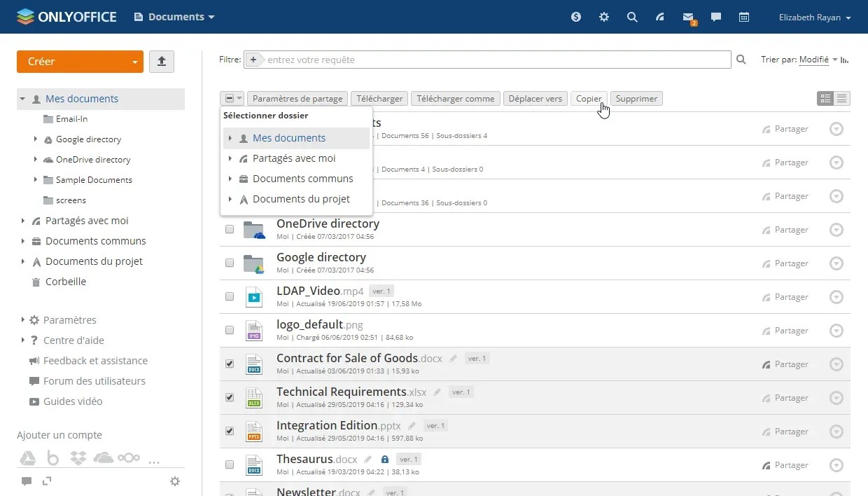Image resolution: width=868 pixels, height=496 pixels.
Task: Open the chat talk bubble icon in header
Action: coord(716,18)
